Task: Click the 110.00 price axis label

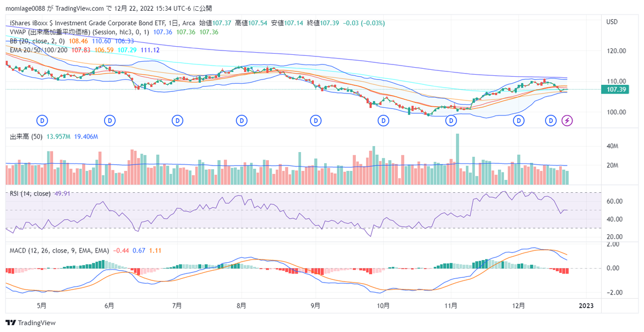Action: (616, 82)
